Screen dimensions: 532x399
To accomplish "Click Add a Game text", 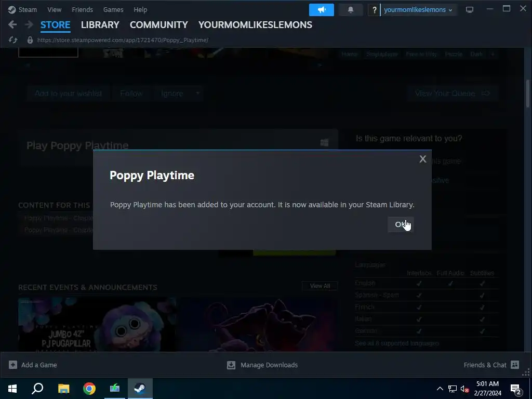I will coord(39,365).
